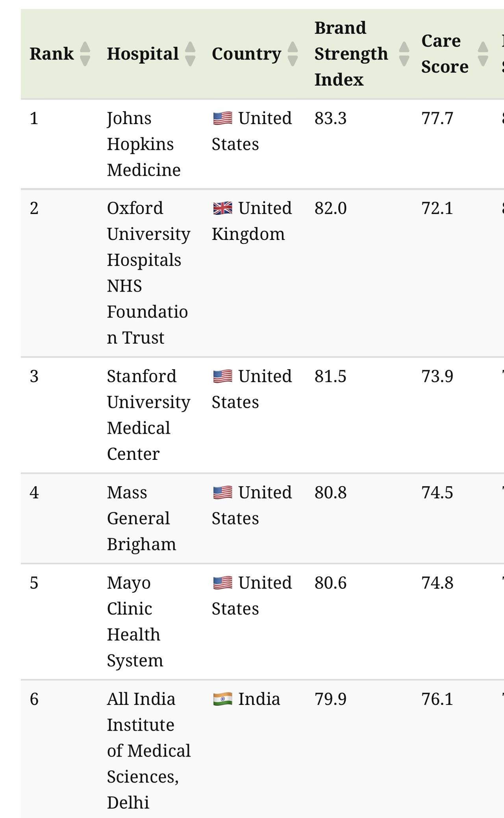Click US flag in Stanford row

222,376
